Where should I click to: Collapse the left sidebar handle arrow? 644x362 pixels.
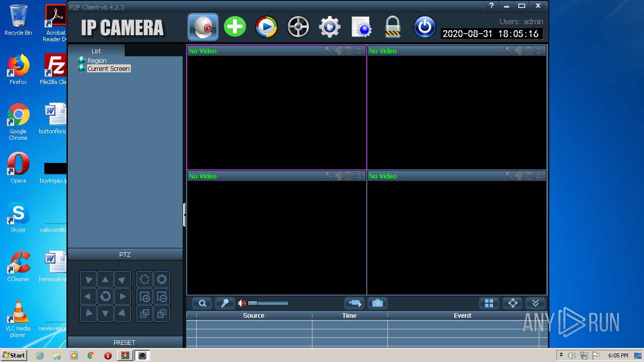184,215
